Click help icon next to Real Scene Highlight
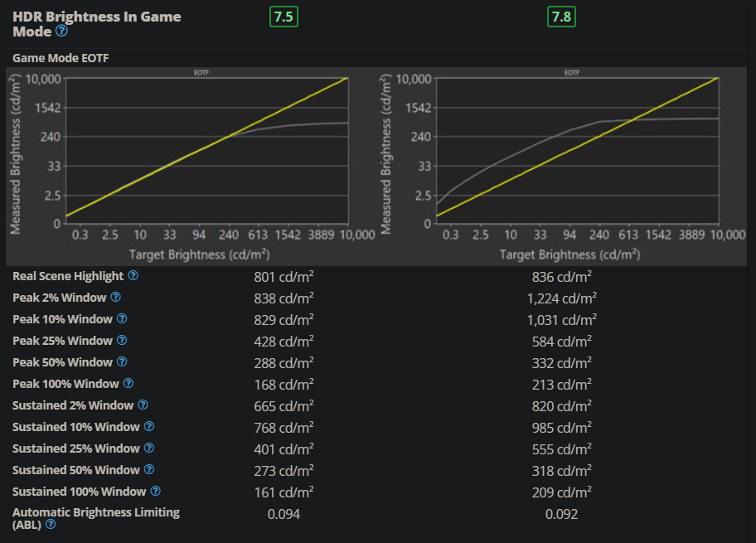The width and height of the screenshot is (756, 543). [x=133, y=276]
